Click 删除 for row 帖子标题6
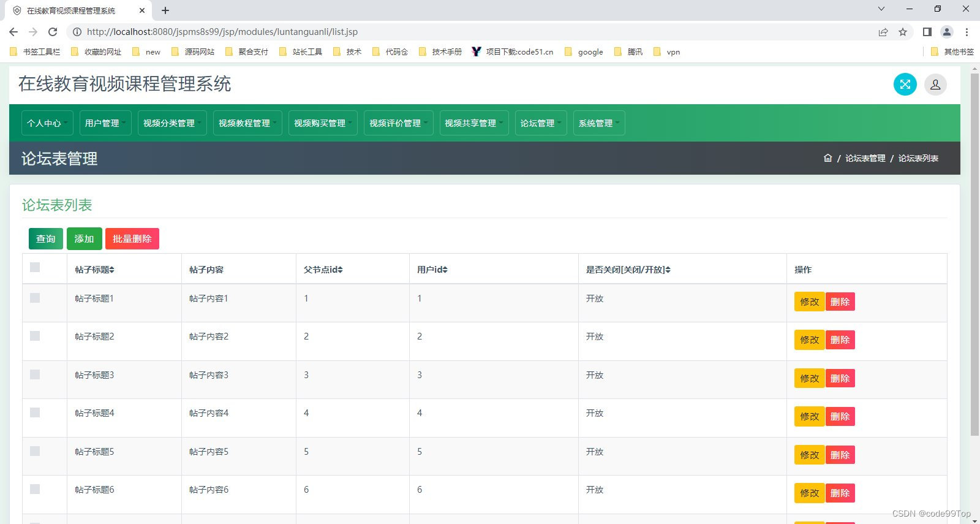This screenshot has width=980, height=524. point(840,493)
